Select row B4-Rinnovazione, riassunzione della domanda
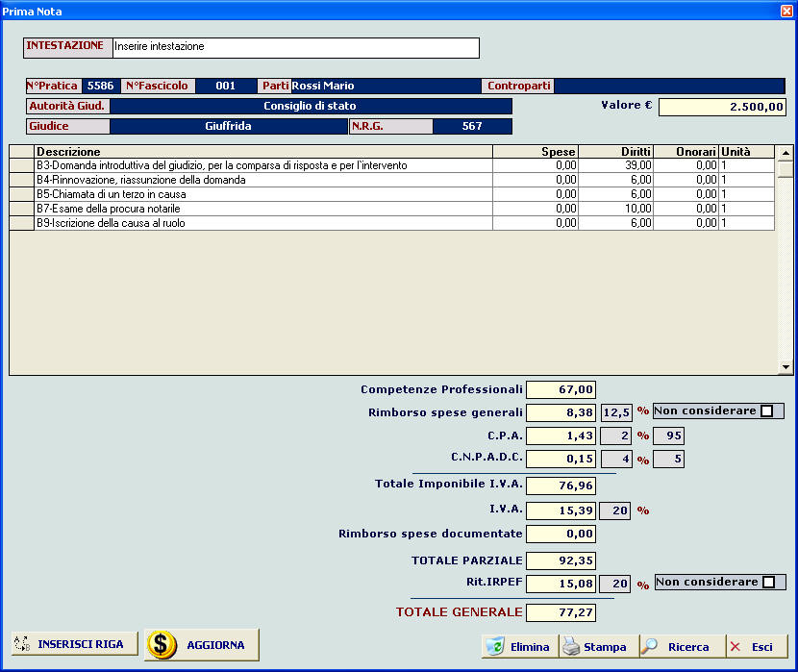This screenshot has height=672, width=798. (392, 180)
